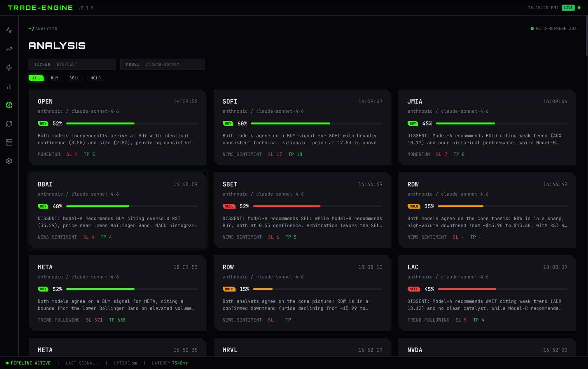588x369 pixels.
Task: Click the BUY badge on OPEN card
Action: click(43, 123)
